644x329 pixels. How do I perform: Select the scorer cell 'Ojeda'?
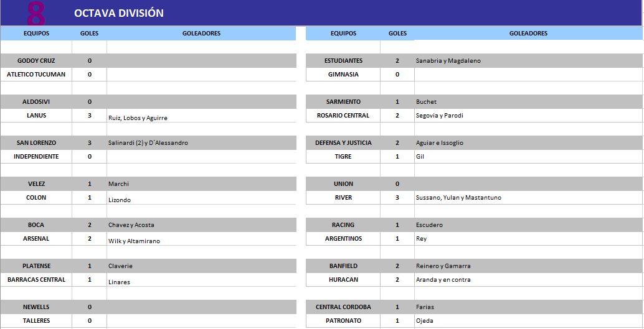pos(529,320)
